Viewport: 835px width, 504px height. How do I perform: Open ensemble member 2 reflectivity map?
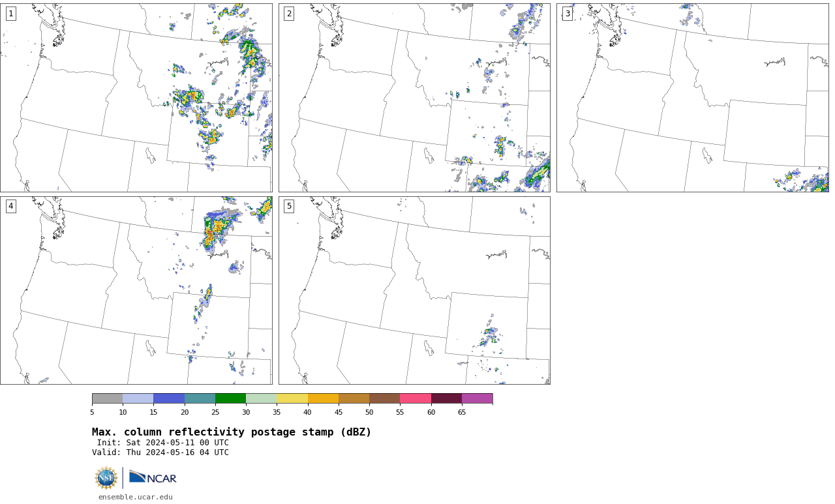[x=414, y=98]
